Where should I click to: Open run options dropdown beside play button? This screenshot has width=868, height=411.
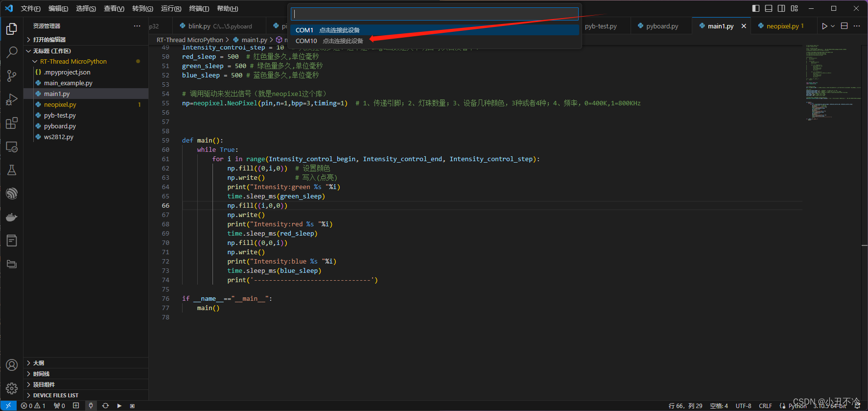[833, 26]
